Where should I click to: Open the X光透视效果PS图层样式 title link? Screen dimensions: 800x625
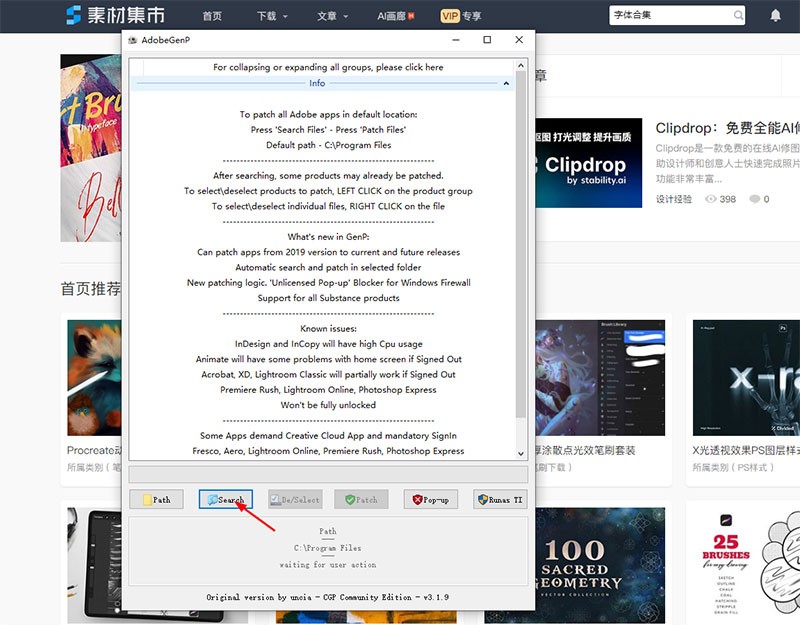[x=746, y=451]
